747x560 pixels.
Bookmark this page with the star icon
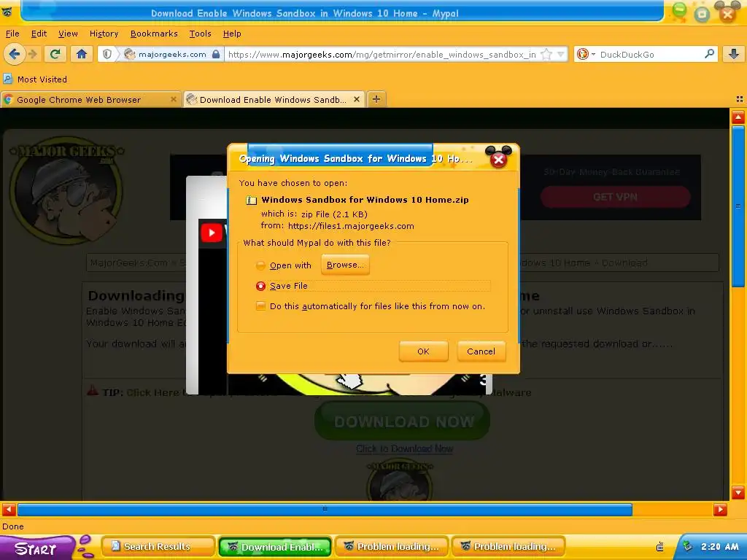coord(546,54)
